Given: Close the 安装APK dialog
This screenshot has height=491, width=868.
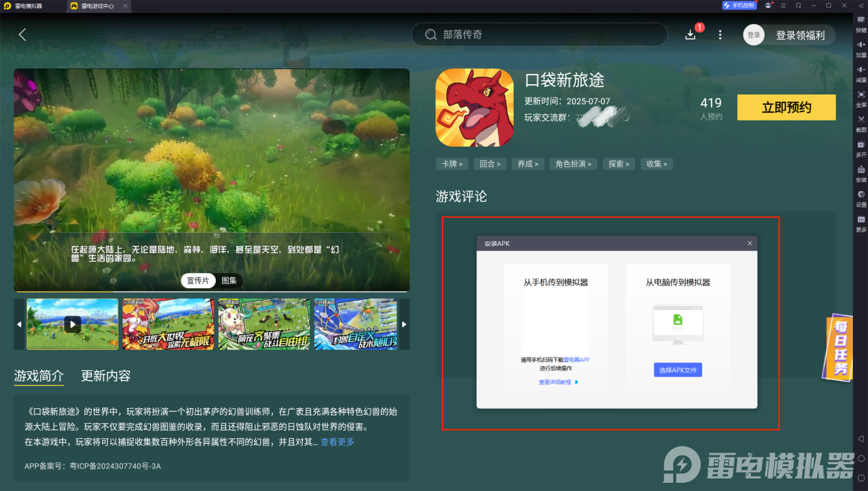Looking at the screenshot, I should [749, 243].
